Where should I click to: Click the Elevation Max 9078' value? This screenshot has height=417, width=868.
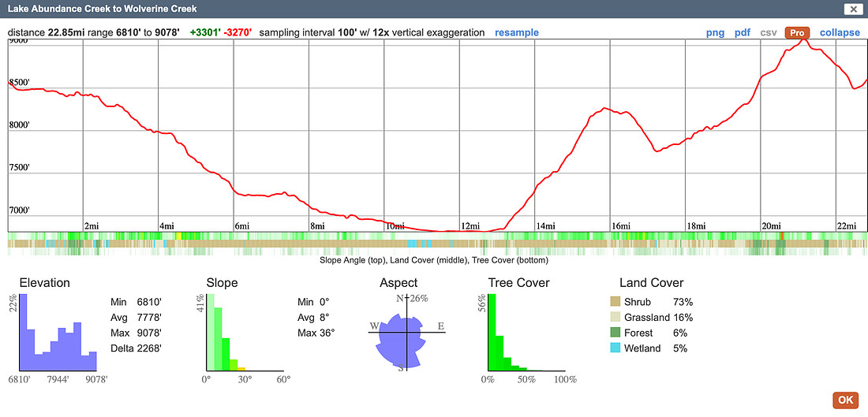(x=149, y=333)
